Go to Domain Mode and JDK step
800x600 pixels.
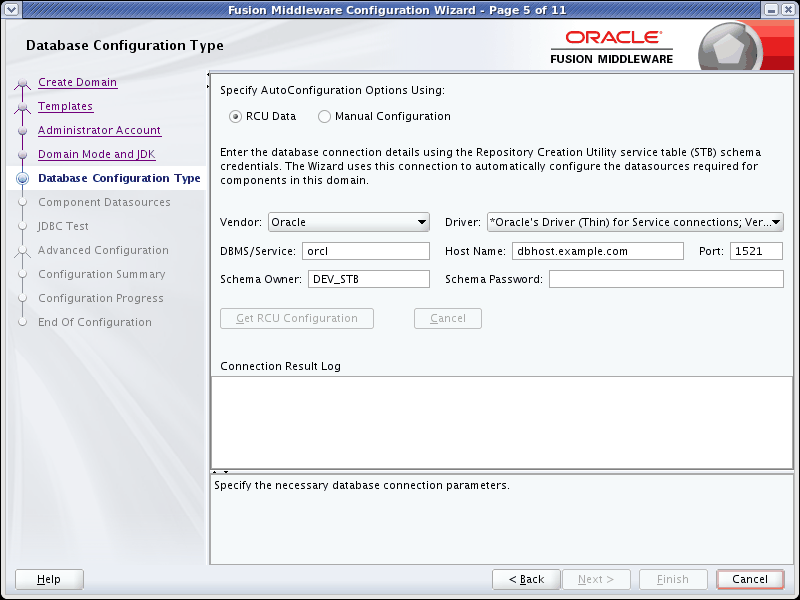(96, 154)
